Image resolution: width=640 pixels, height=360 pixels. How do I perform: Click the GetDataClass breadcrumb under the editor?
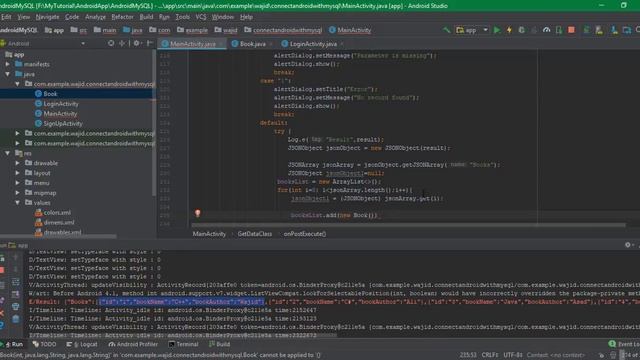click(255, 234)
